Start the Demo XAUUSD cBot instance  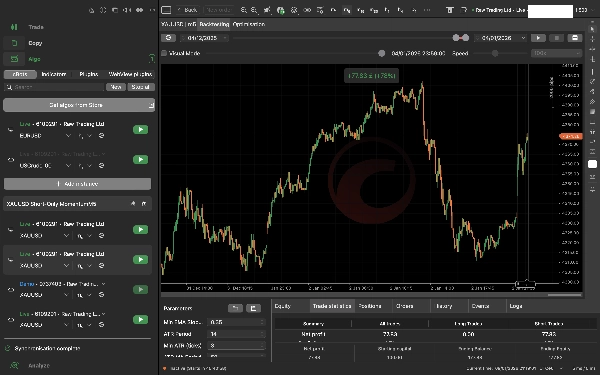coord(140,289)
